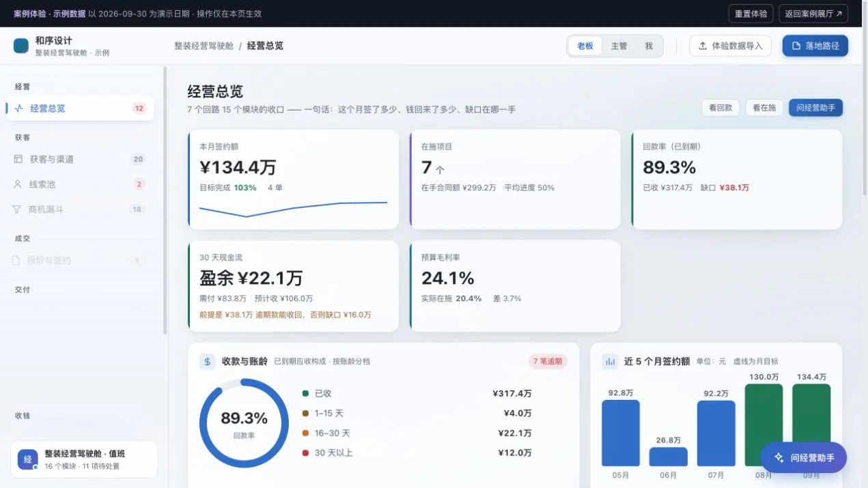Click the 体验数据导入 button

click(x=730, y=46)
